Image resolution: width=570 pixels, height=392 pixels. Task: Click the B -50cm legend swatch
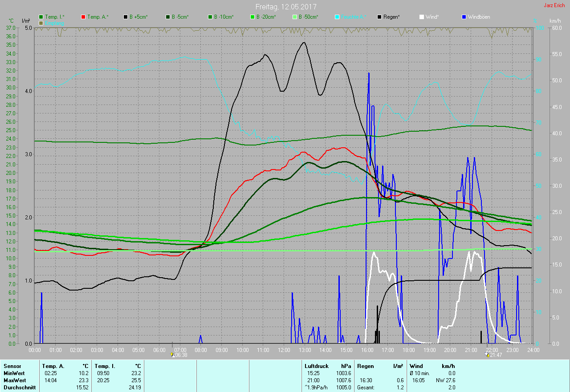(x=295, y=17)
